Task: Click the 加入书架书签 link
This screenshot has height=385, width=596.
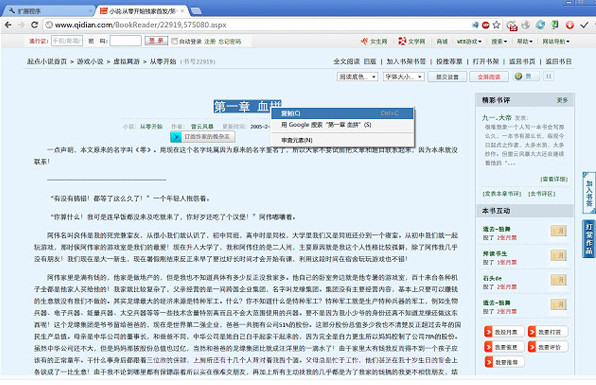Action: 406,61
